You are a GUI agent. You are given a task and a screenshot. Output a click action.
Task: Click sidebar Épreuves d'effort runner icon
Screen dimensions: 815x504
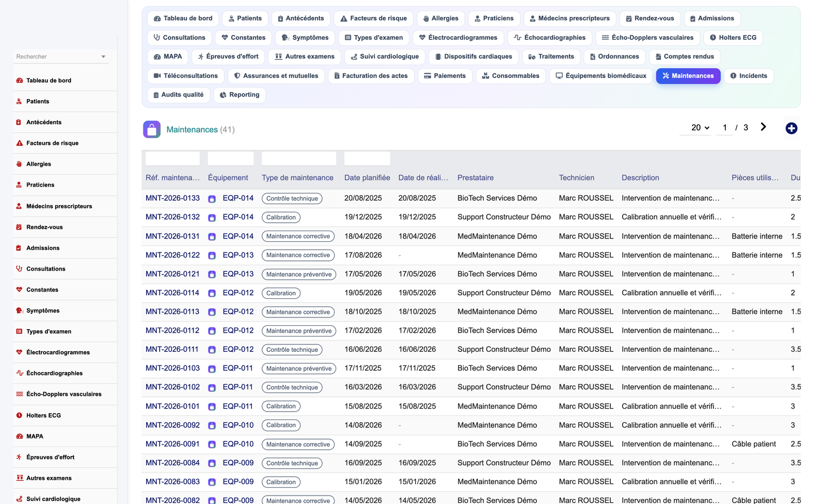click(19, 457)
